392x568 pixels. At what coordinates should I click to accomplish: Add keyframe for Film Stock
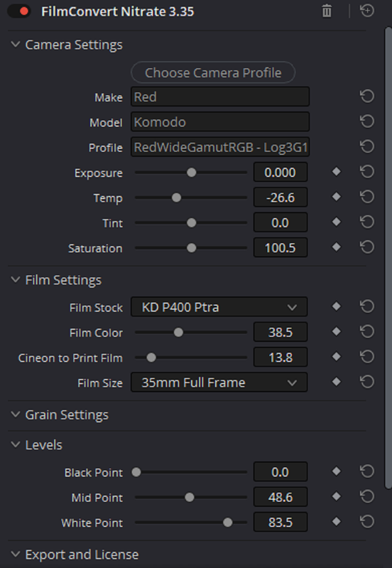(336, 307)
